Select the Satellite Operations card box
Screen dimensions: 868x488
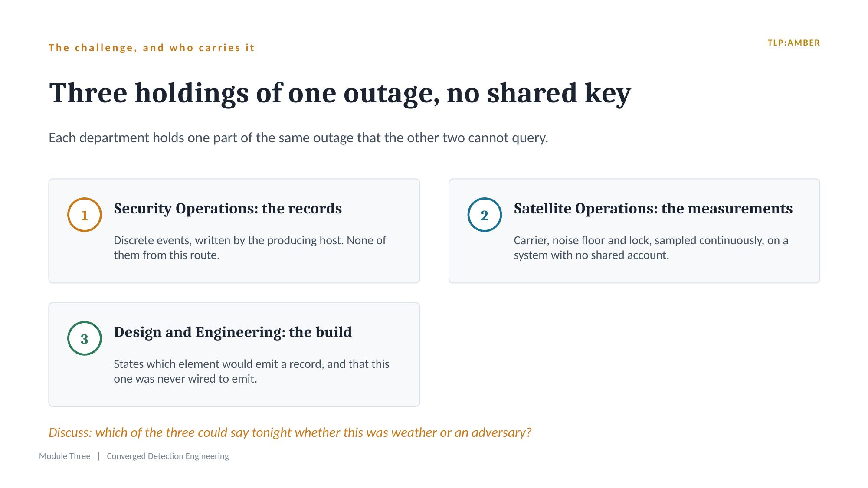(634, 231)
